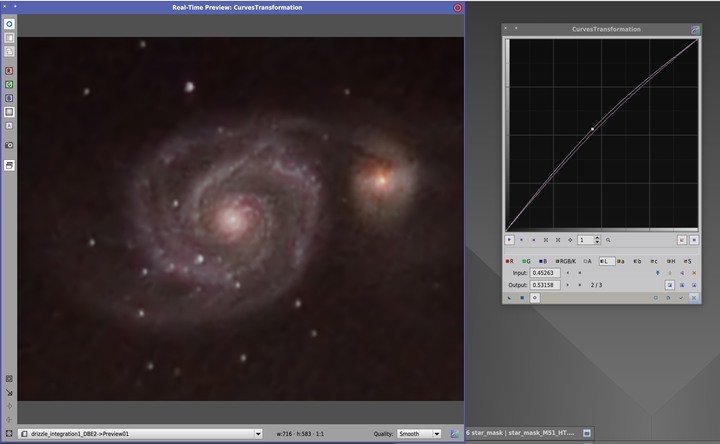Image resolution: width=720 pixels, height=444 pixels.
Task: Click apply square icon in CurvesTransformation bottom bar
Action: [522, 298]
